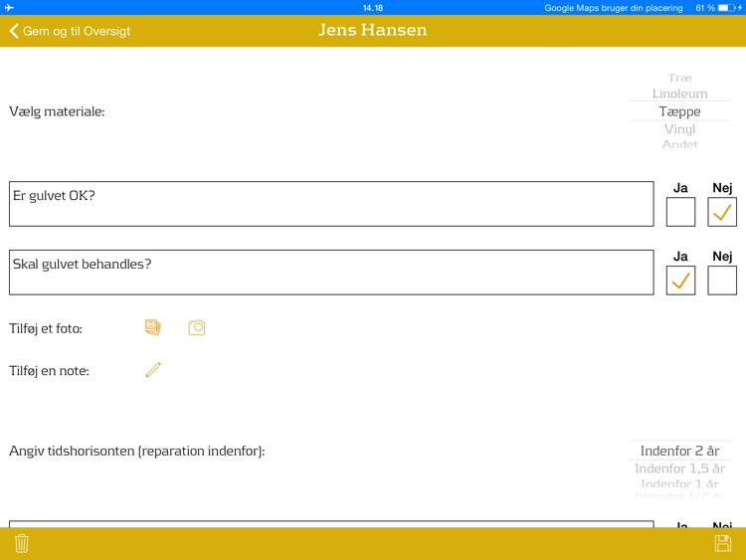This screenshot has height=560, width=746.
Task: Tap the trash delete icon
Action: [x=22, y=543]
